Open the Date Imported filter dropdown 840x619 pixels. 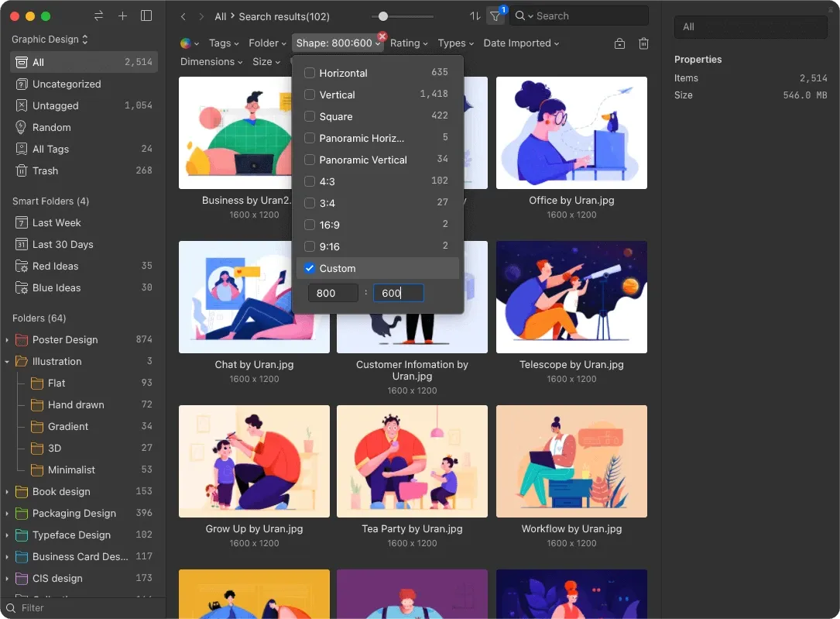(x=521, y=43)
